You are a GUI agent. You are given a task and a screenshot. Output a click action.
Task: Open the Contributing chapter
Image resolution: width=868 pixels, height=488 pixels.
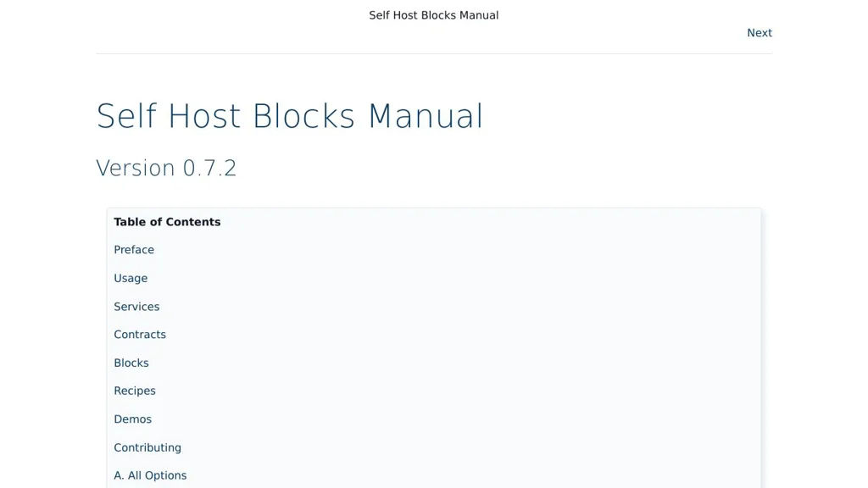pyautogui.click(x=147, y=447)
